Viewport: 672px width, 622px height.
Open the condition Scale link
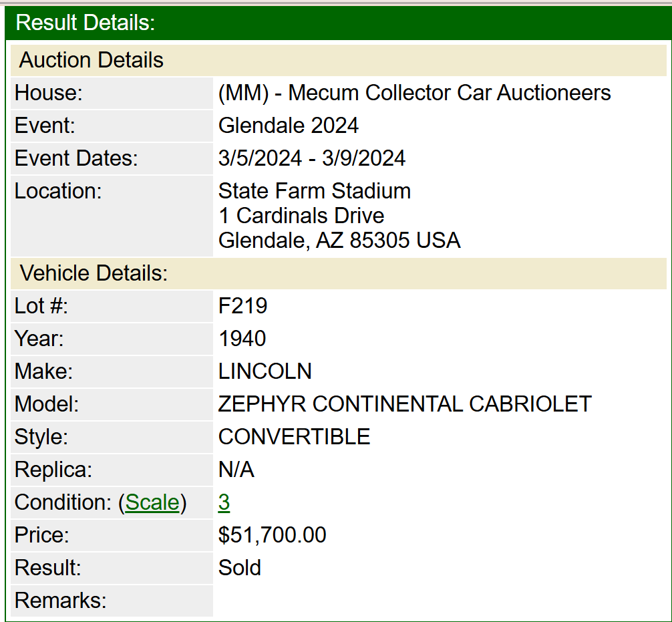[152, 502]
